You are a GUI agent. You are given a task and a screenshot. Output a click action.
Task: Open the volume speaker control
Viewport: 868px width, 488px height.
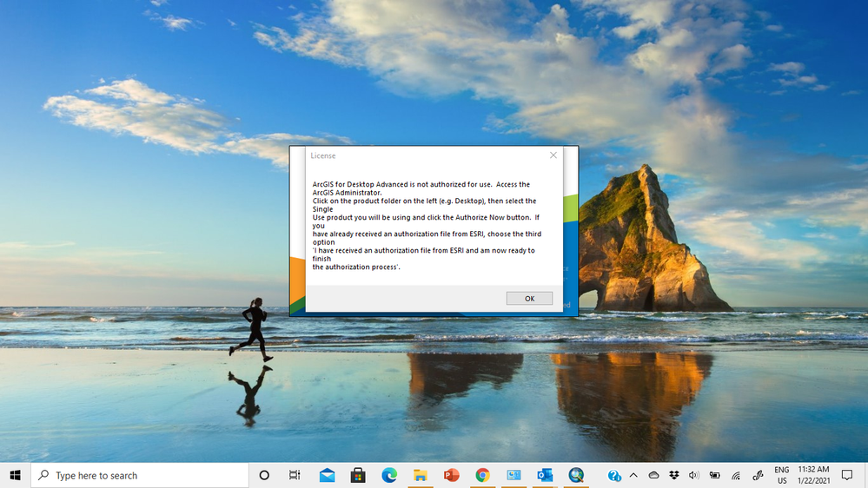pos(693,475)
